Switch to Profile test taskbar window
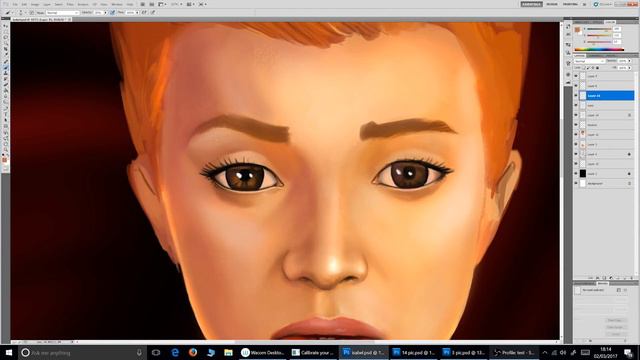Viewport: 640px width, 360px height. [x=514, y=352]
